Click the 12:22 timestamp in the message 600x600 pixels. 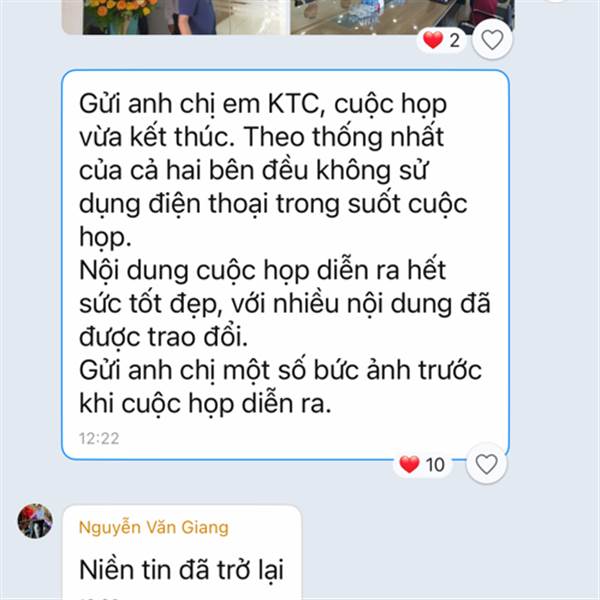click(x=99, y=439)
